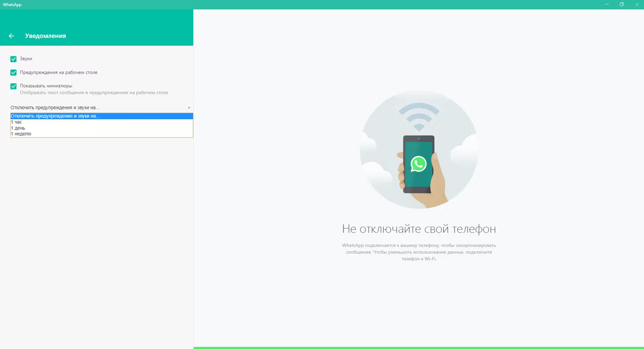Click the Не отключайте свой телефон heading
This screenshot has height=349, width=644.
[419, 229]
